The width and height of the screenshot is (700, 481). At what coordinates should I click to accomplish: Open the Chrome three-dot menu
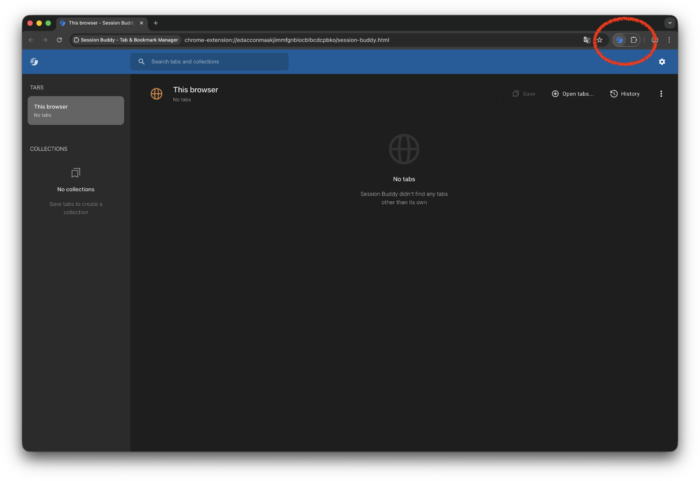pyautogui.click(x=669, y=40)
